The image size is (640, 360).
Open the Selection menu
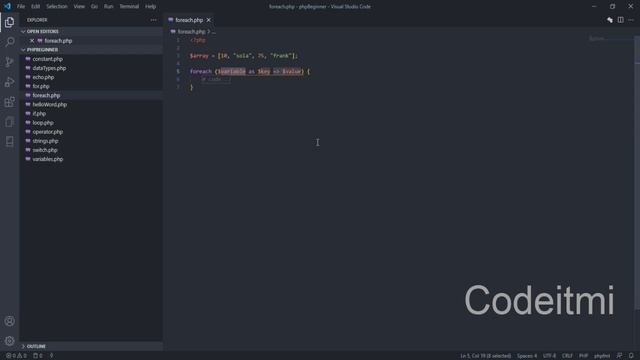57,7
